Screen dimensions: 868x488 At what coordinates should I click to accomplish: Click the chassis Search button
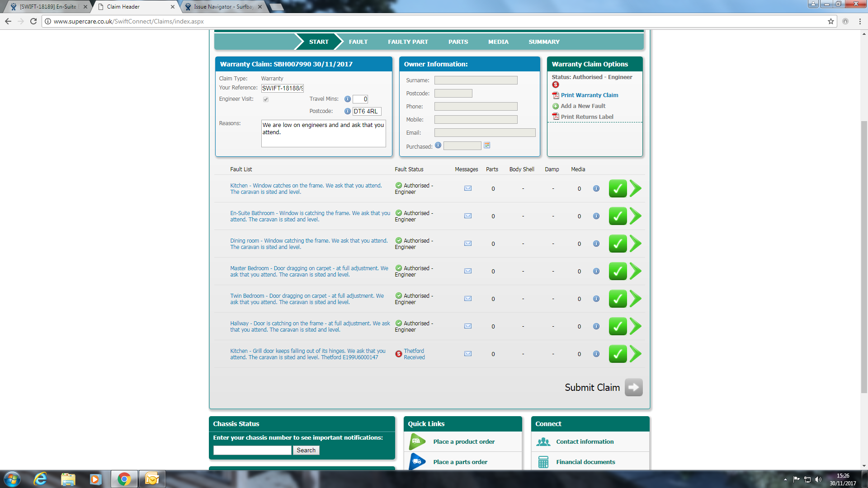pos(306,450)
